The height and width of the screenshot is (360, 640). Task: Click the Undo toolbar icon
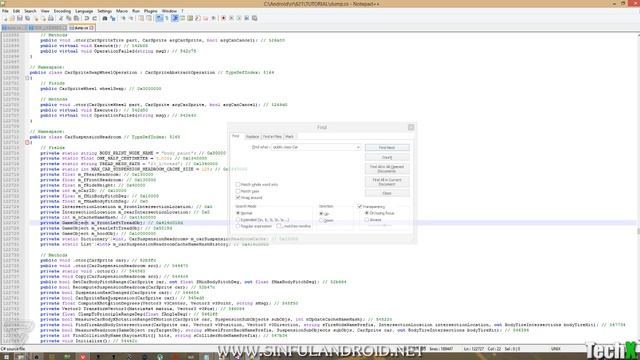coord(87,18)
